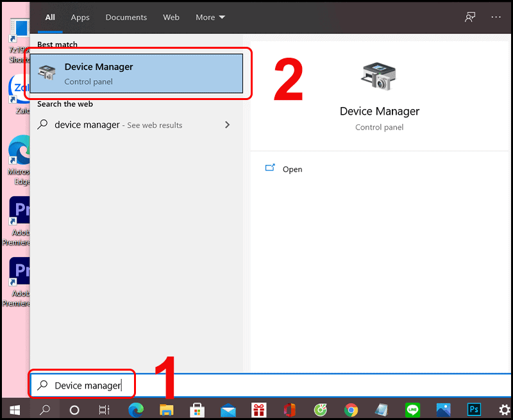The image size is (513, 420).
Task: Launch Google Chrome from taskbar
Action: 351,409
